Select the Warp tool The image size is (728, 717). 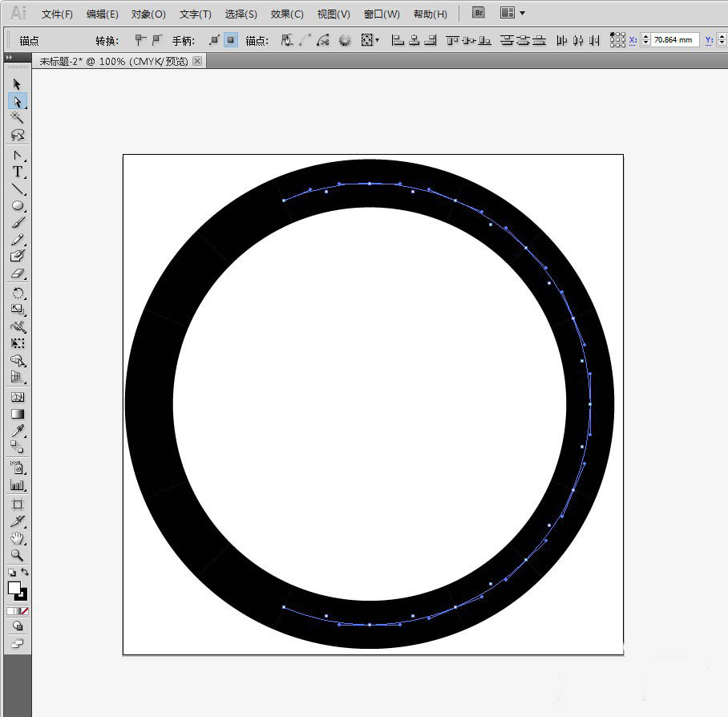click(x=17, y=326)
